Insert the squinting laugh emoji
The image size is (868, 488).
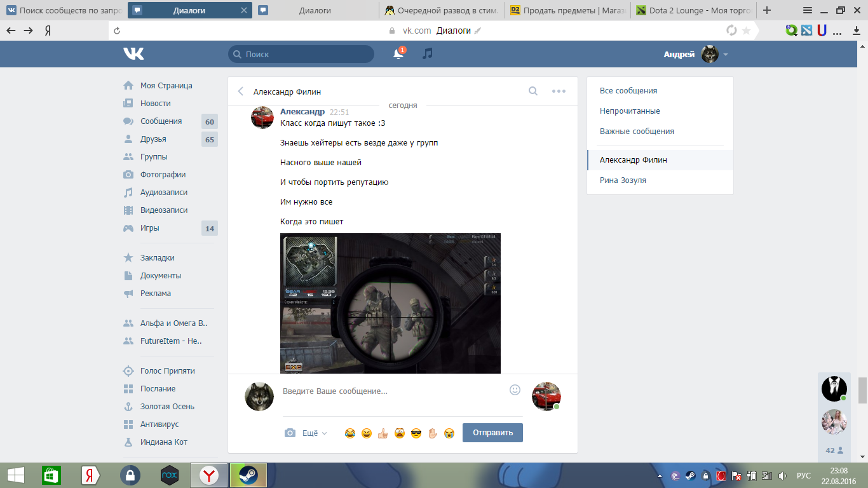pos(367,433)
